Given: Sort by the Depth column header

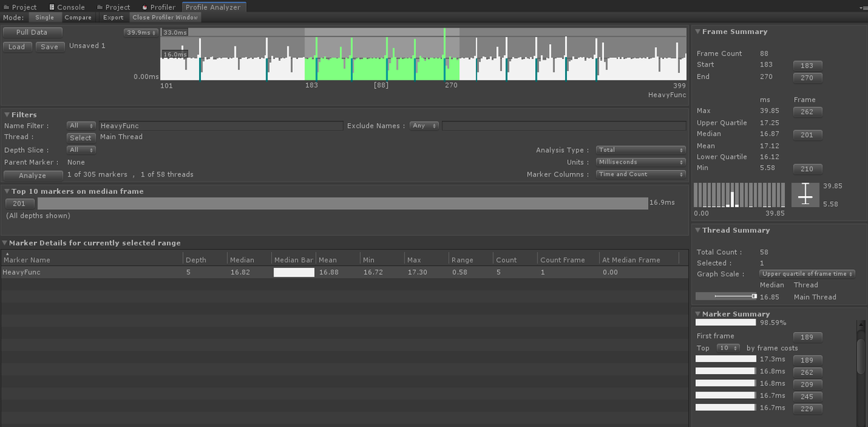Looking at the screenshot, I should pos(205,259).
